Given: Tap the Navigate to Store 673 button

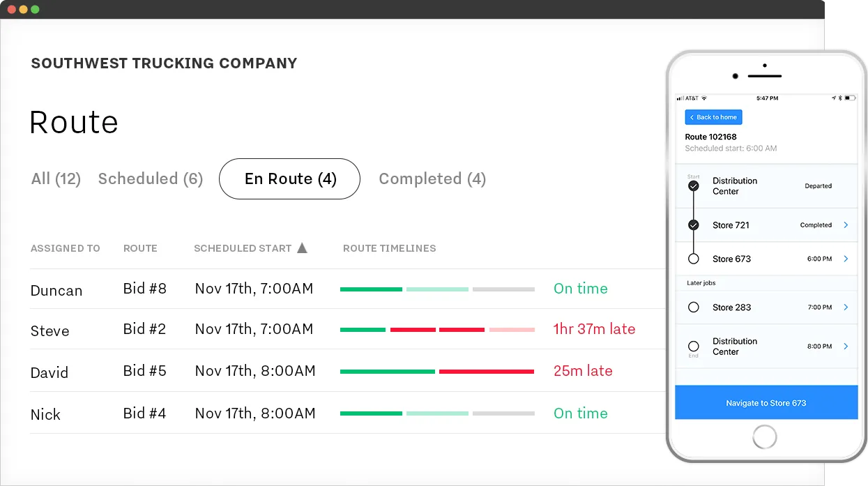Looking at the screenshot, I should click(766, 402).
